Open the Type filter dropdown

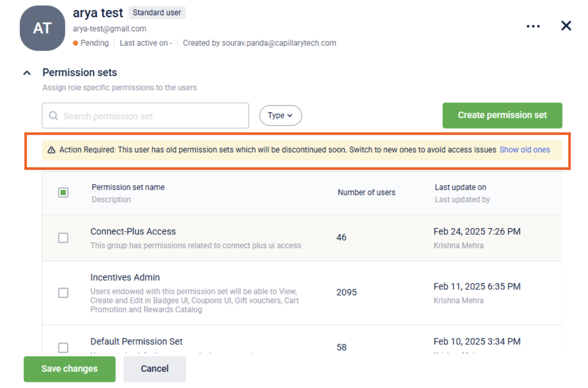pyautogui.click(x=280, y=115)
